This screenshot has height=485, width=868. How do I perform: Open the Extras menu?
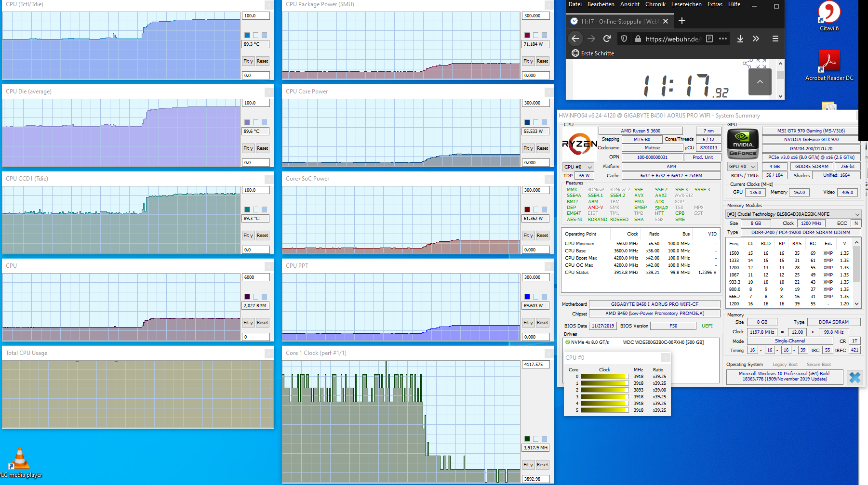pos(715,4)
